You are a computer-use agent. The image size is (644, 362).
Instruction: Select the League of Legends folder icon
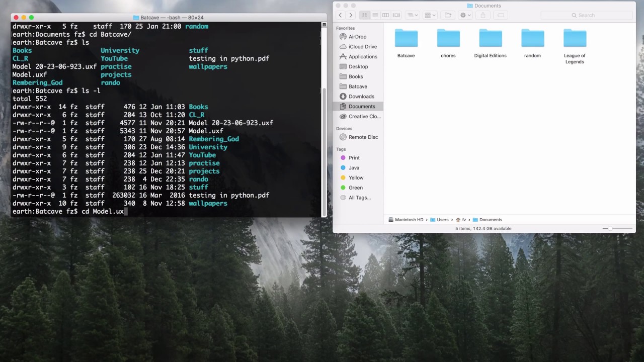(575, 39)
